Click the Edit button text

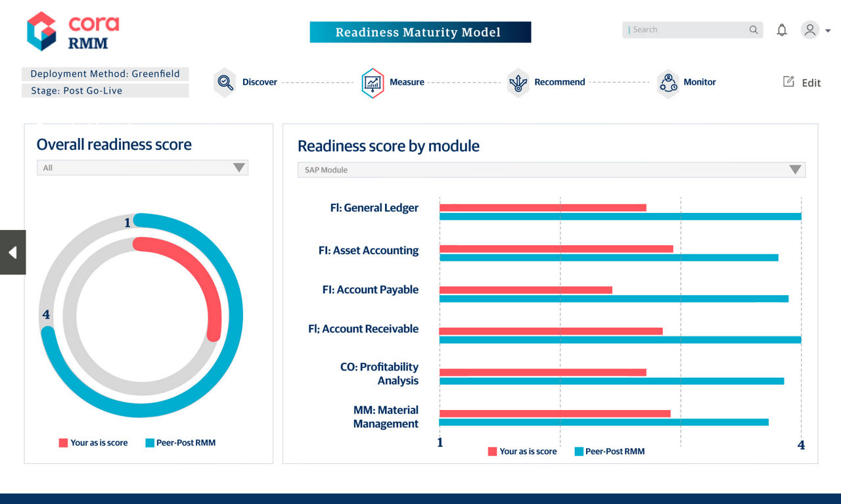pos(811,83)
